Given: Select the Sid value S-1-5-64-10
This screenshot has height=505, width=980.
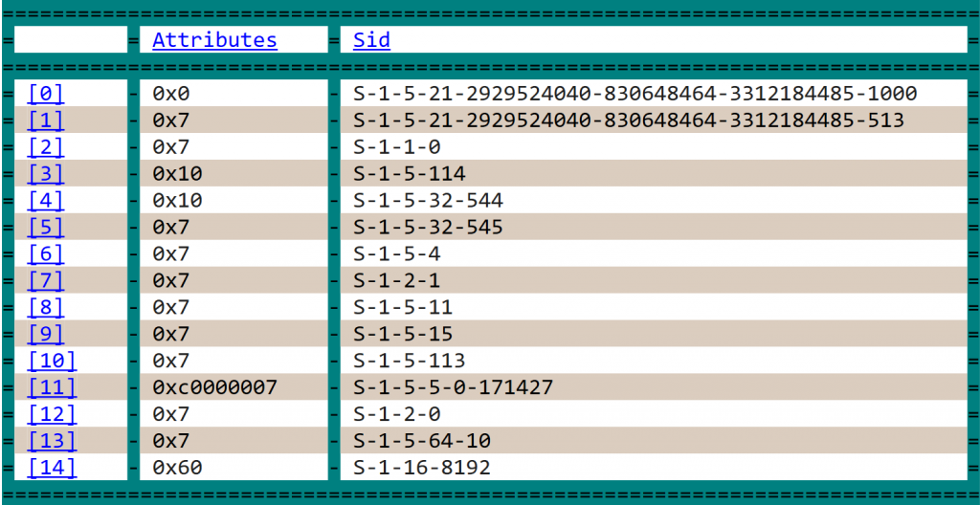Looking at the screenshot, I should coord(422,441).
